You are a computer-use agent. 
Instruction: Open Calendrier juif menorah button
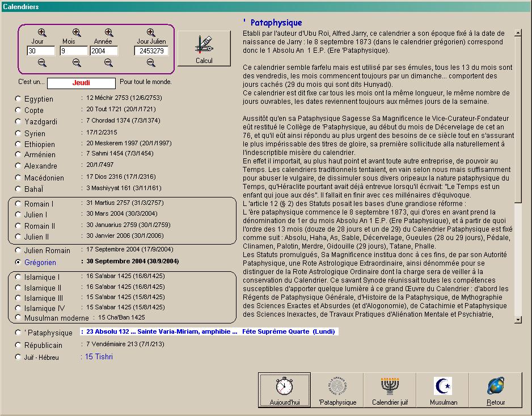390,390
